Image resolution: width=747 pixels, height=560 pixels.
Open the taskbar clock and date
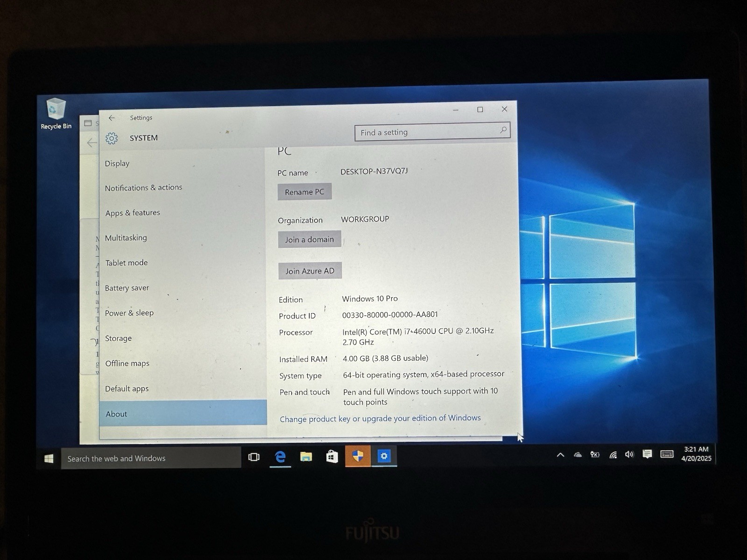tap(696, 454)
